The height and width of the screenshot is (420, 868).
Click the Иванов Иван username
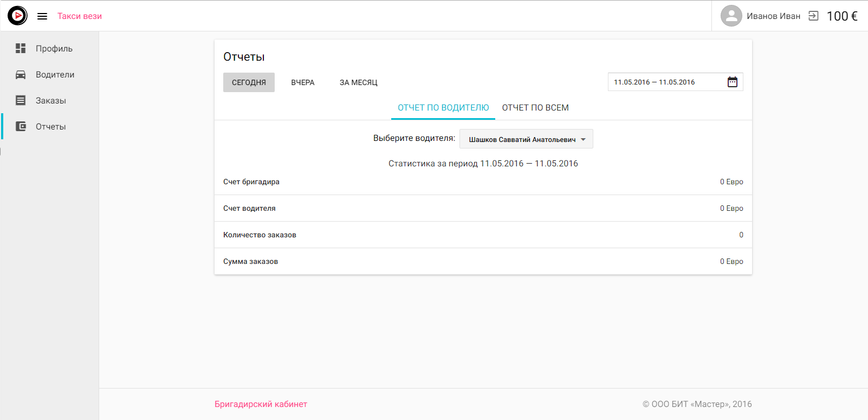tap(773, 16)
